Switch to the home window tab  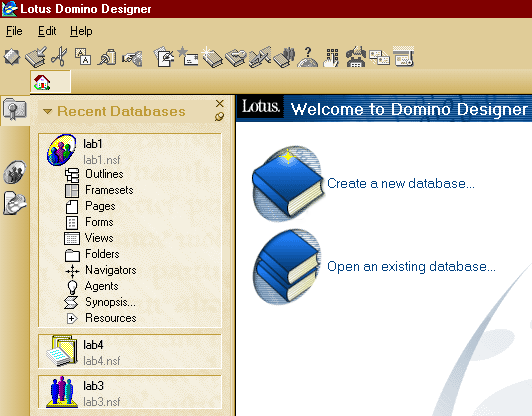[51, 82]
